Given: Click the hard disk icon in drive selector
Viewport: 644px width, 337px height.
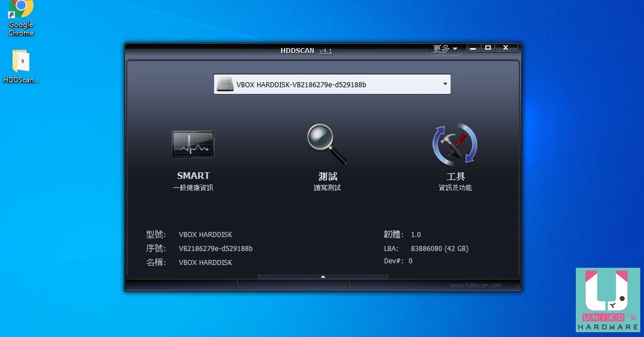Looking at the screenshot, I should (225, 84).
